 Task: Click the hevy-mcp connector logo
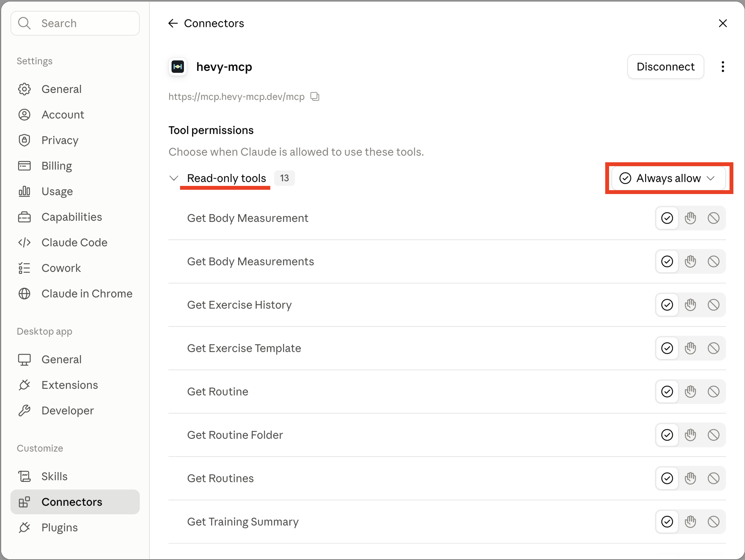tap(178, 67)
